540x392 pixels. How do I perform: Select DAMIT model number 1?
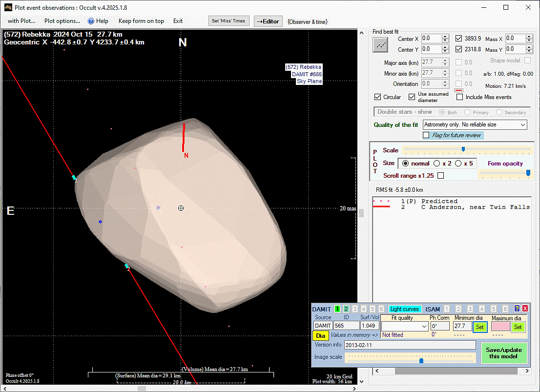point(337,309)
